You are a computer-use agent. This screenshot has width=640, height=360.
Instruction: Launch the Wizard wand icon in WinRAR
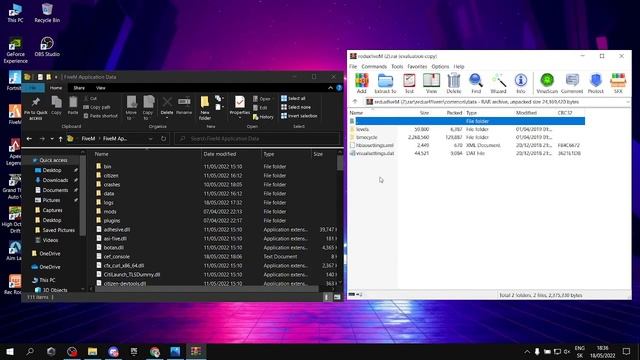(x=498, y=83)
